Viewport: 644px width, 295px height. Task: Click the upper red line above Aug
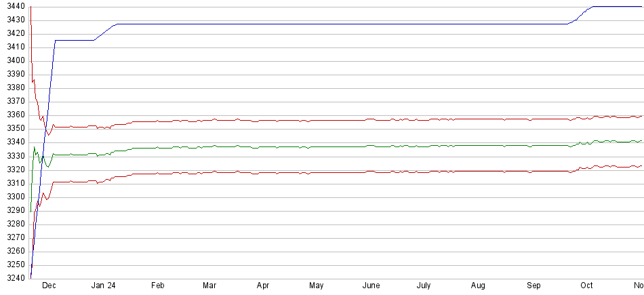click(x=477, y=119)
